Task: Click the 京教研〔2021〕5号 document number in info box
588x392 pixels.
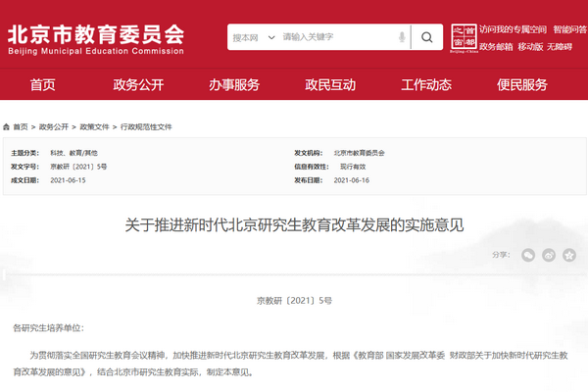Action: pyautogui.click(x=78, y=167)
